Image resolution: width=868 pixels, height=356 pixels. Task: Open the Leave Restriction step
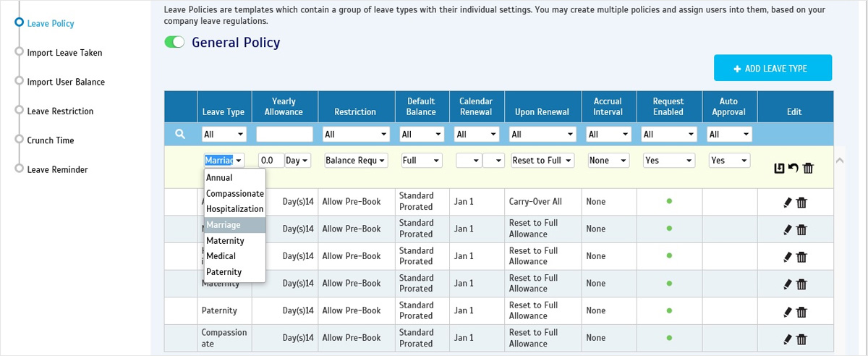point(60,111)
